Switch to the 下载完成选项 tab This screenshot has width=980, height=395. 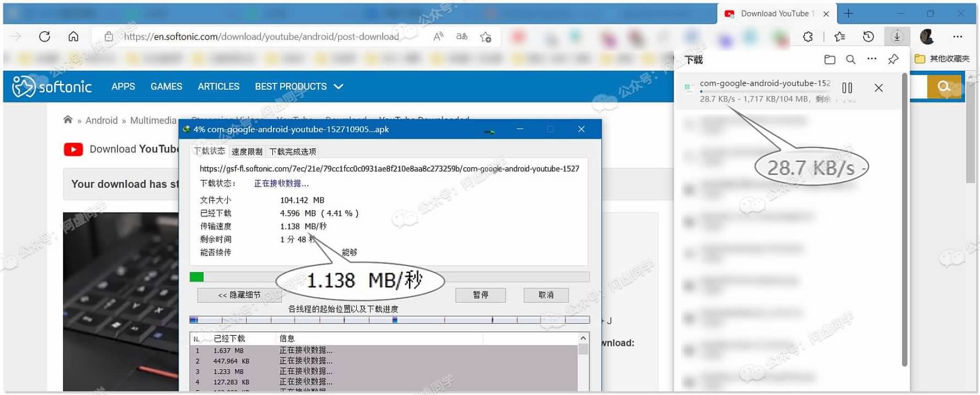click(x=293, y=152)
